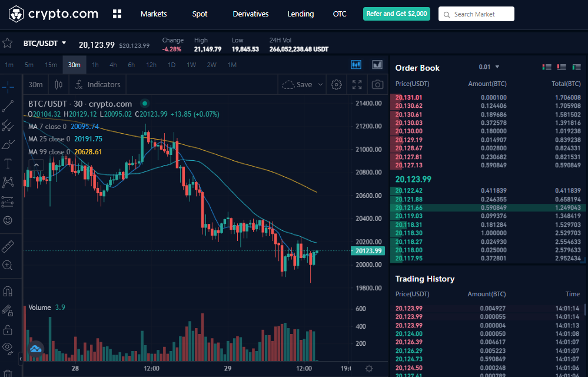Select the 1W timeframe tab
Screen dimensions: 588x377
tap(192, 65)
